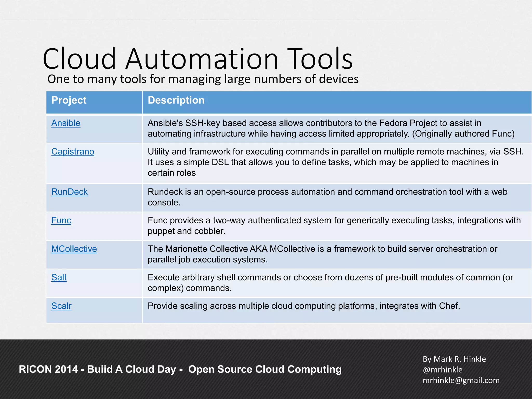This screenshot has width=532, height=399.
Task: Click the Scalr description mentioning Chef
Action: [x=304, y=306]
